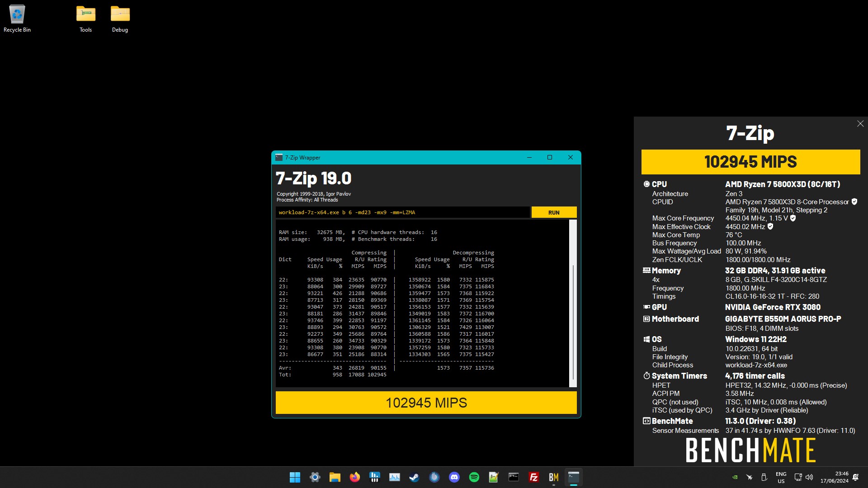Click the '76 °C' Max Core Temp value
Image resolution: width=868 pixels, height=488 pixels.
pyautogui.click(x=734, y=235)
